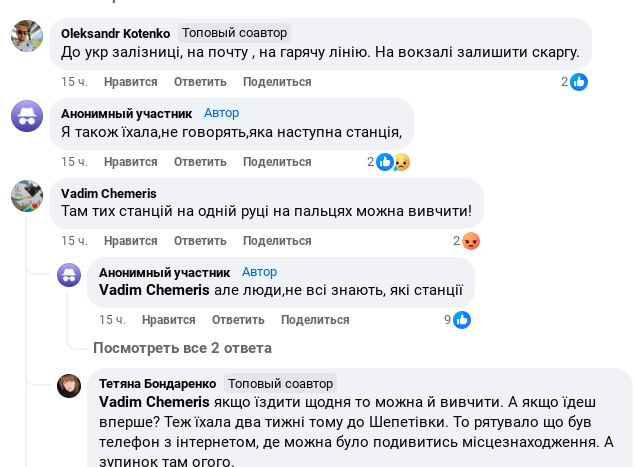Expand "Посмотреть все 2 ответа" replies

[x=182, y=348]
